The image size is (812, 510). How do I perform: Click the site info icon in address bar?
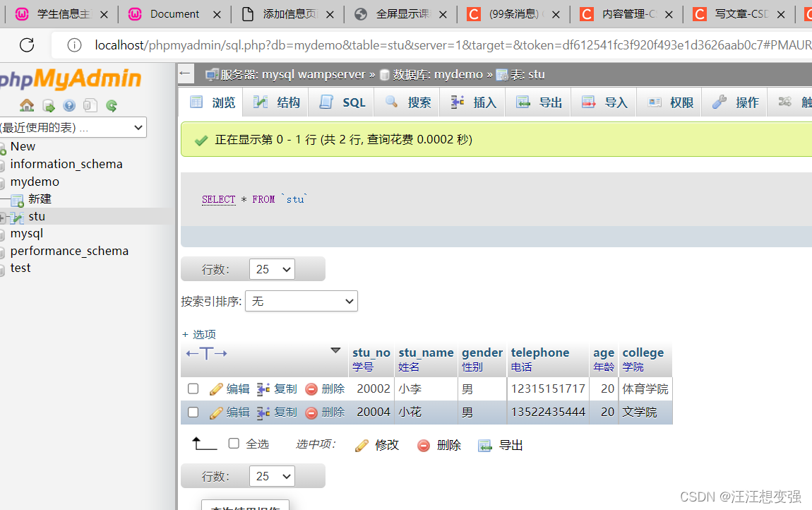pos(75,45)
